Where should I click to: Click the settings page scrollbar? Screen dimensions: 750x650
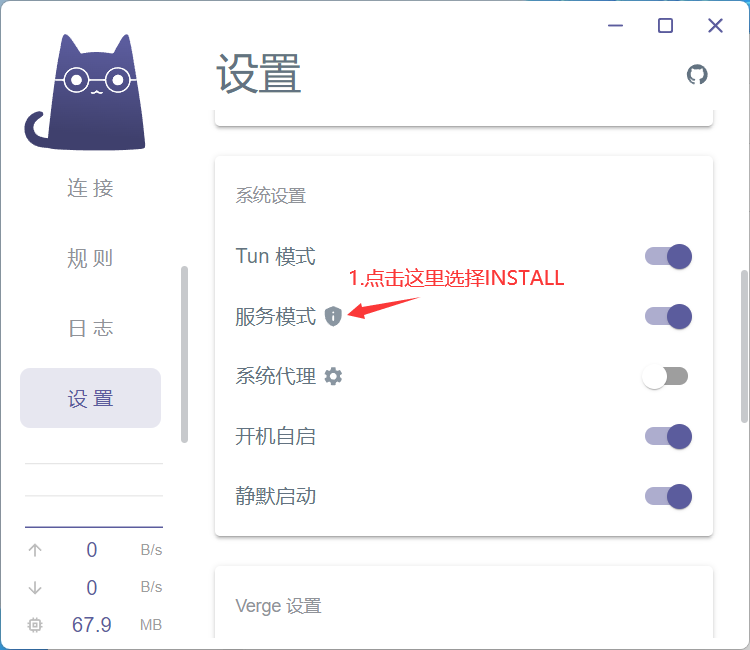pos(744,346)
